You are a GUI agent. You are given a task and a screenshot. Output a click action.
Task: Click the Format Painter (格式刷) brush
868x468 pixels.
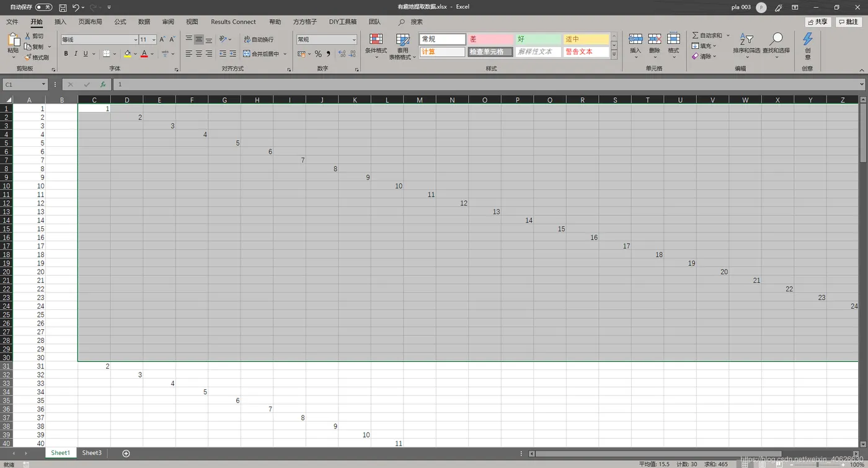[x=28, y=57]
